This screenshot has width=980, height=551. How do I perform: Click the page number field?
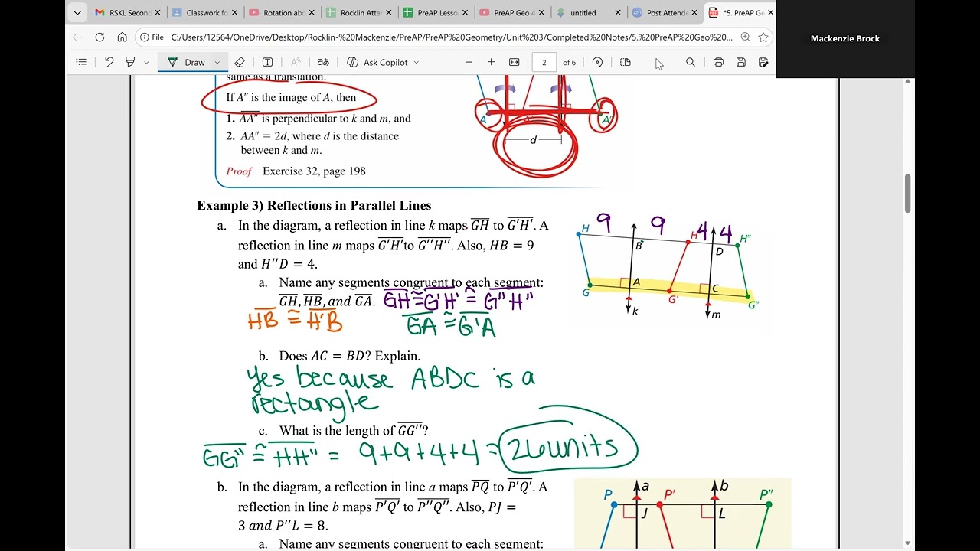[544, 62]
